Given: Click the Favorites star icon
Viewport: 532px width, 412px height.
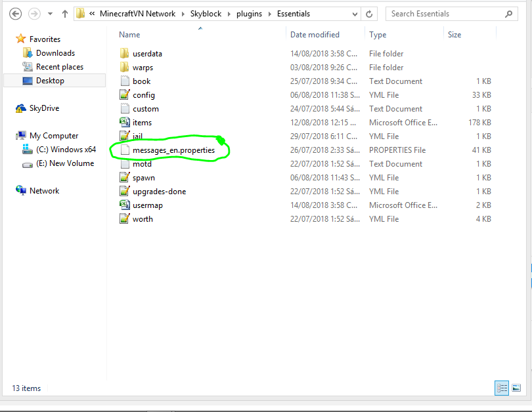Looking at the screenshot, I should pyautogui.click(x=21, y=39).
